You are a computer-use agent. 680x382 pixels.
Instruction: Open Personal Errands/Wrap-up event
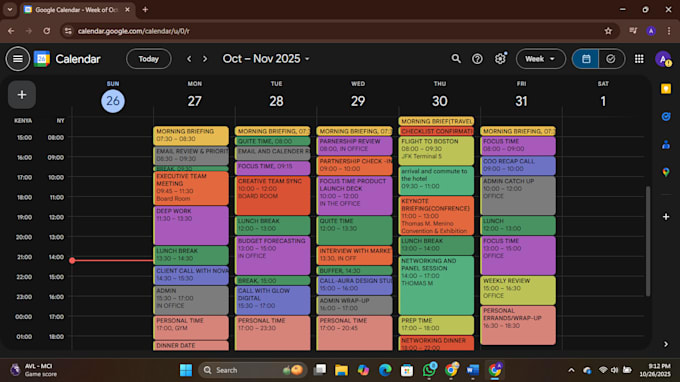(518, 325)
